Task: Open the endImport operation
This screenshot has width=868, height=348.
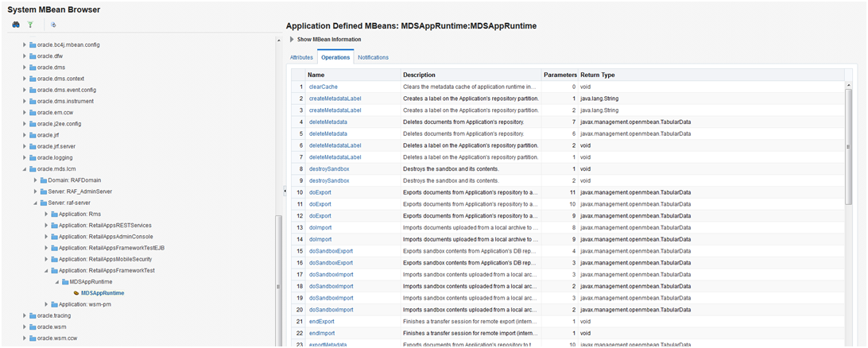Action: click(x=322, y=333)
